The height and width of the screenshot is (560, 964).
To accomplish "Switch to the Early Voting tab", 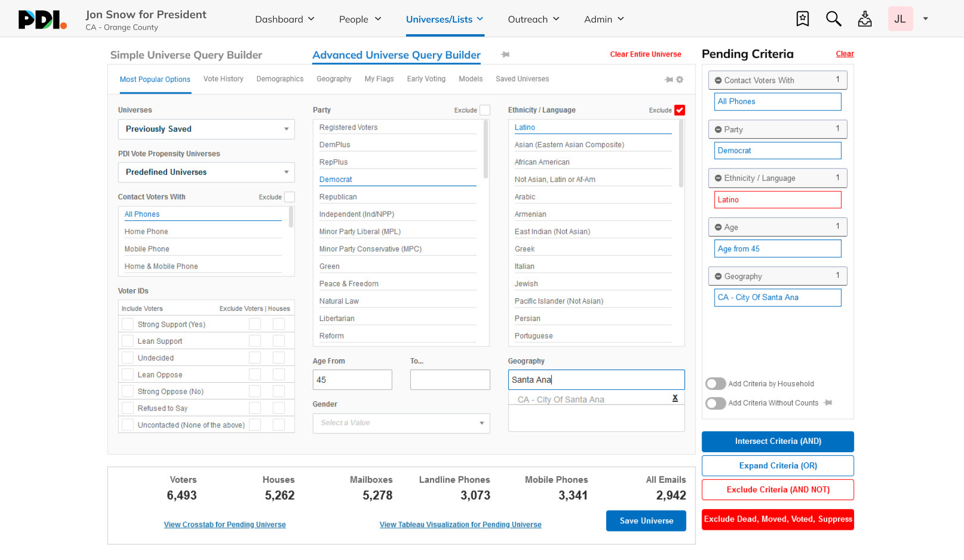I will click(x=426, y=79).
